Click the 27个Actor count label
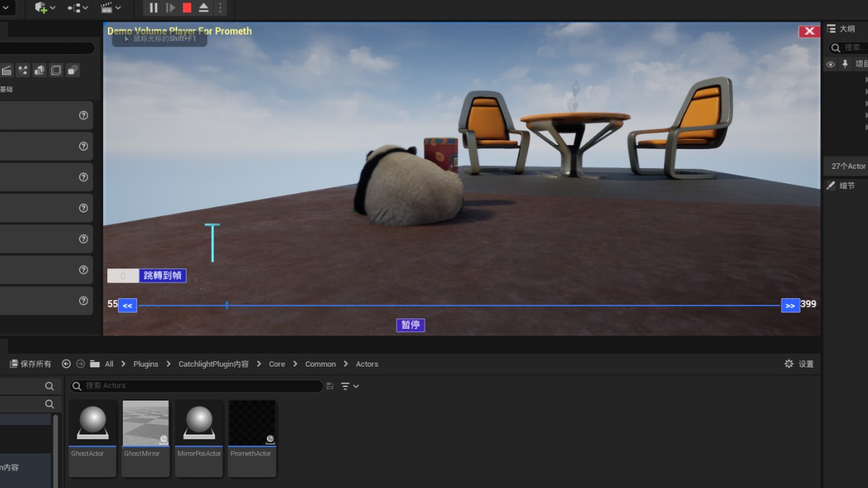 (849, 166)
